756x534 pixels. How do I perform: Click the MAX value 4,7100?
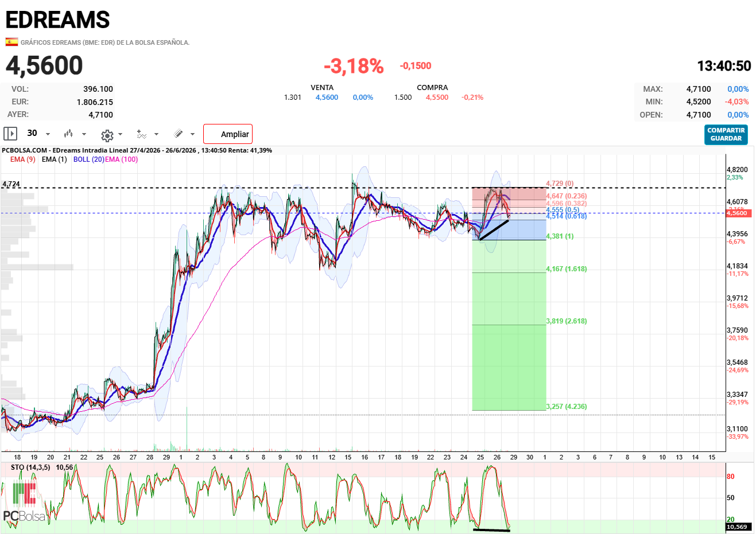pyautogui.click(x=699, y=89)
